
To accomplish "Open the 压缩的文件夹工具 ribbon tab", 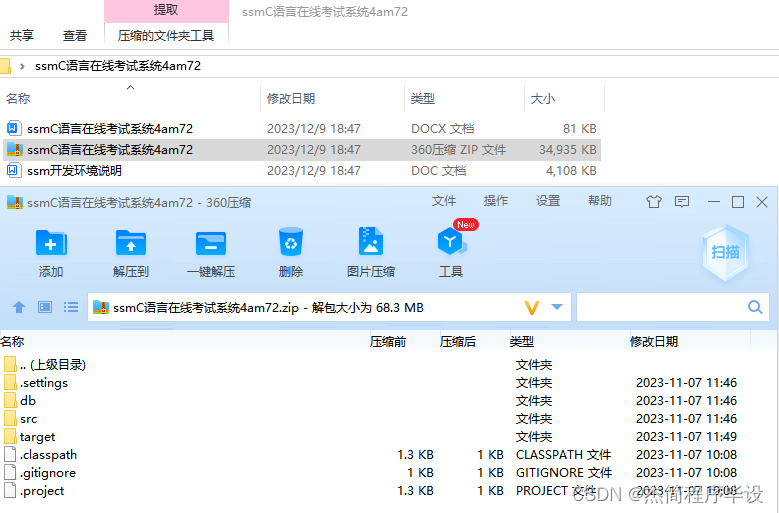I will point(166,35).
